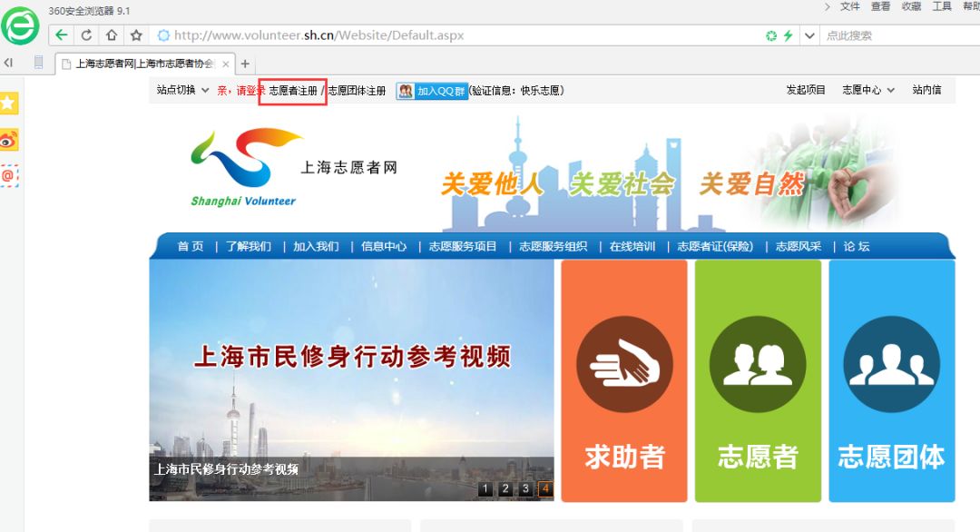980x532 pixels.
Task: Click the browser back arrow button
Action: coord(61,35)
